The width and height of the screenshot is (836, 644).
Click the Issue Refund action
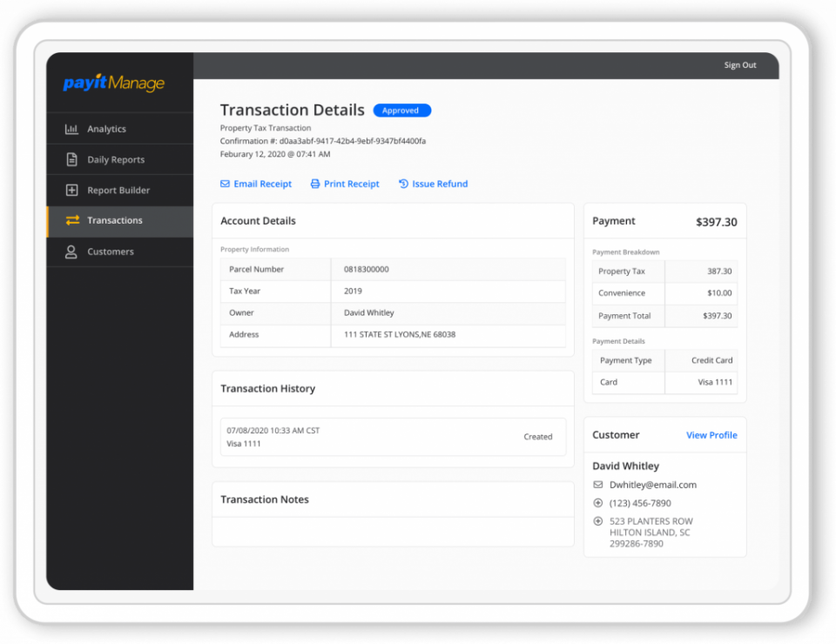click(x=439, y=184)
